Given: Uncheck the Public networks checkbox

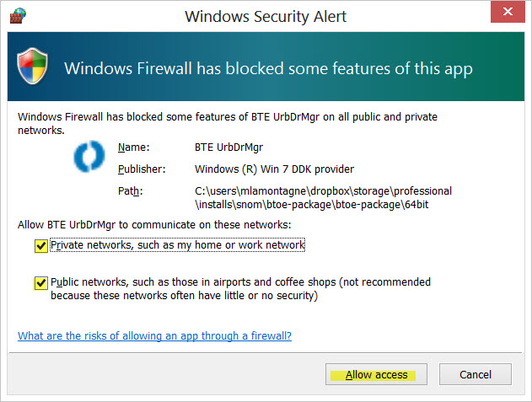Looking at the screenshot, I should click(41, 283).
